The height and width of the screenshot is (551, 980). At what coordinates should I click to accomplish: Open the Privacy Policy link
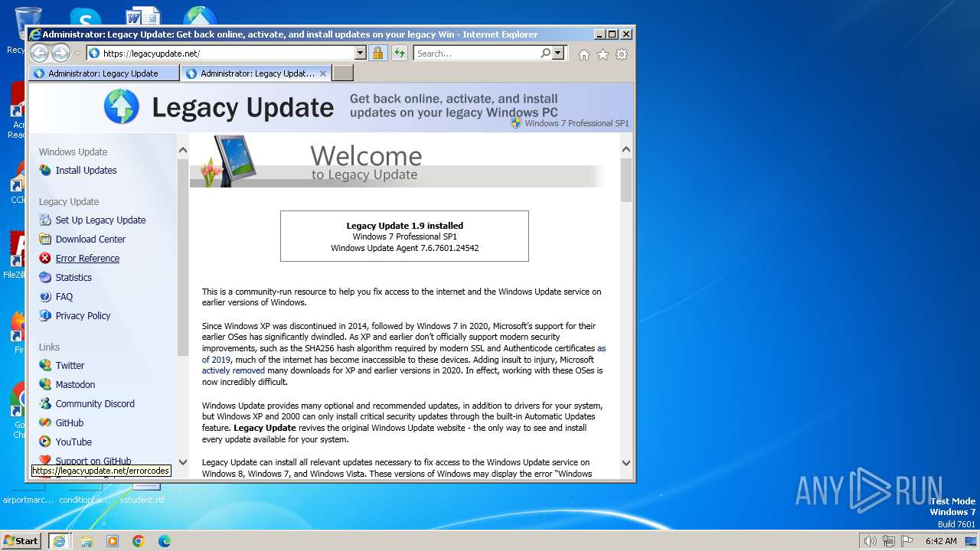coord(83,315)
